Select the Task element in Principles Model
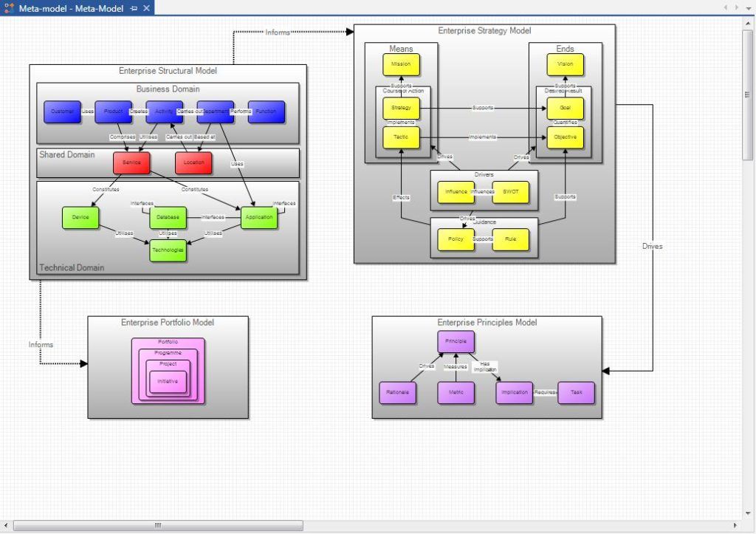 click(576, 393)
